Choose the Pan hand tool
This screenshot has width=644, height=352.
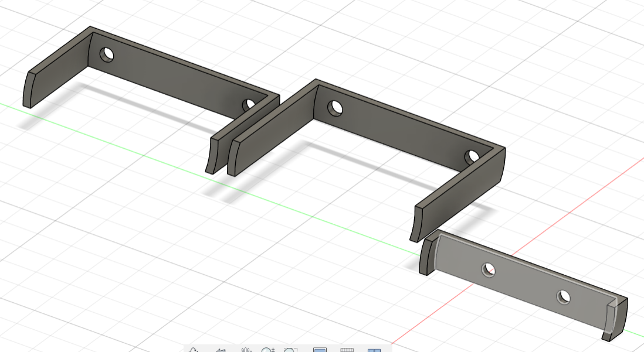point(246,350)
